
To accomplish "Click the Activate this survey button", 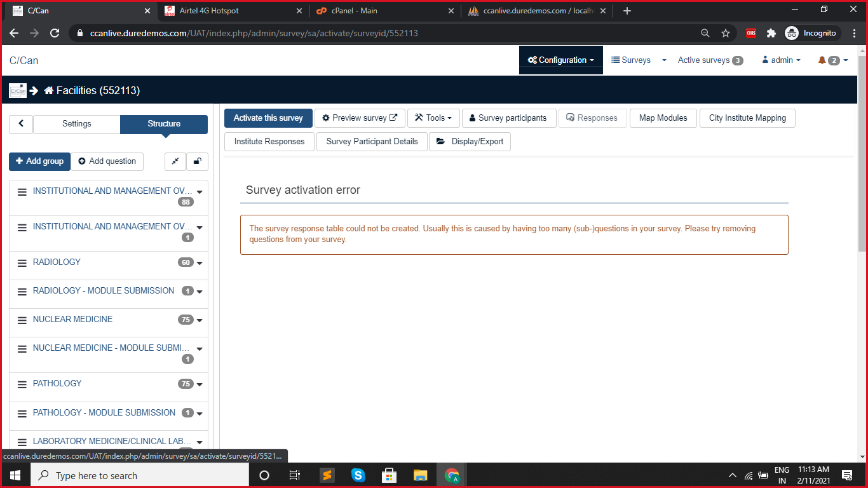I will [268, 118].
